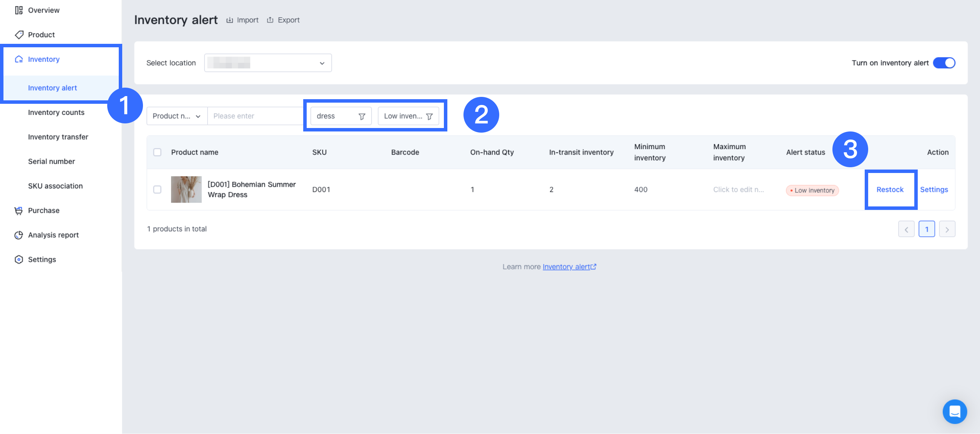Open the Low inventory status filter
This screenshot has height=434, width=980.
point(408,116)
